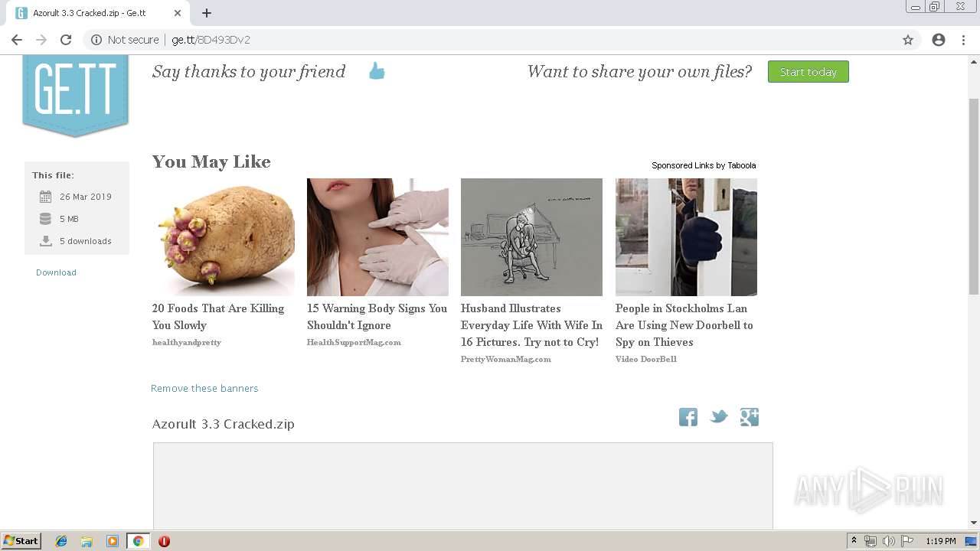The width and height of the screenshot is (980, 551).
Task: Click Say thanks to your friend text
Action: (249, 71)
